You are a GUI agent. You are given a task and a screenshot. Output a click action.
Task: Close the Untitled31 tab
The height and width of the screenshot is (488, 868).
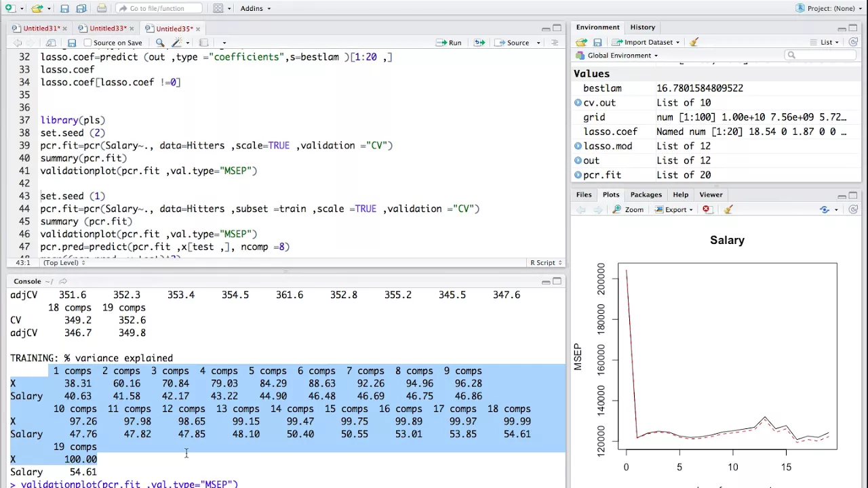point(65,28)
